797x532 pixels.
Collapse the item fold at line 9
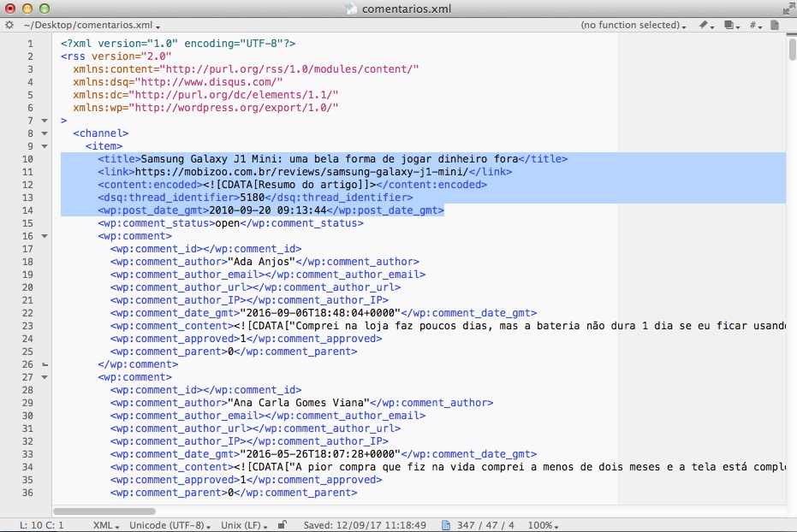click(x=45, y=146)
